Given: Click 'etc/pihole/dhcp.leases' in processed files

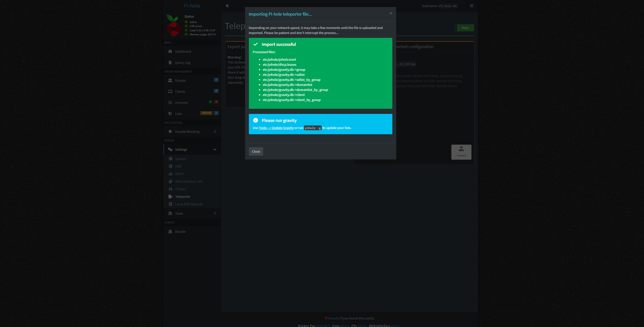Looking at the screenshot, I should [x=280, y=64].
